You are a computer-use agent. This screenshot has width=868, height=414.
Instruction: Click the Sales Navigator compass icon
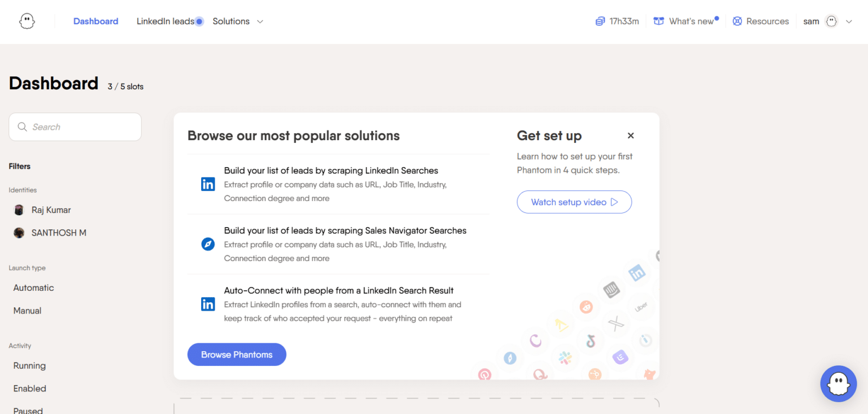208,244
